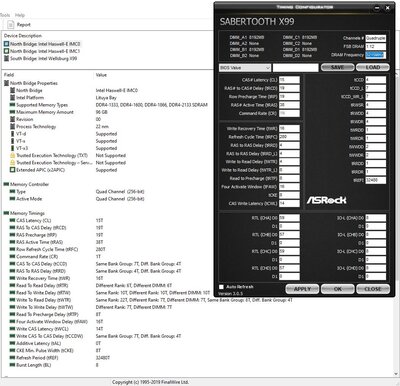Click the APPLY button
Viewport: 400px width, 386px height.
tap(302, 289)
